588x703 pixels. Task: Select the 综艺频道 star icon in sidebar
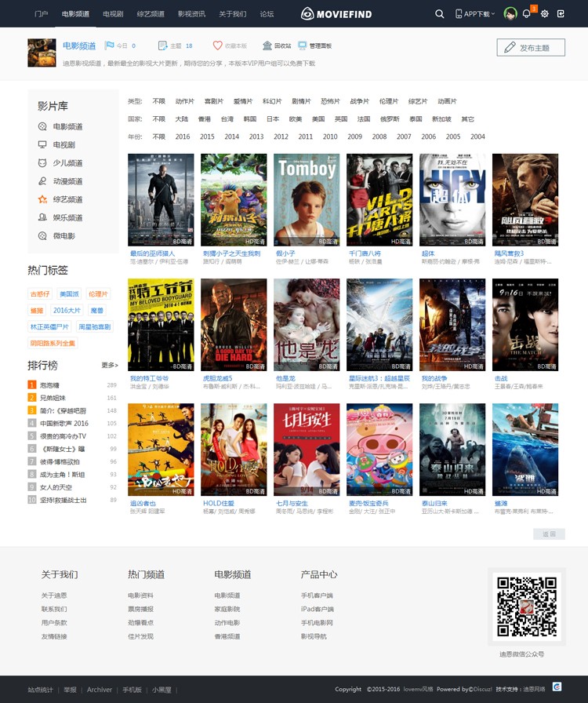tap(42, 199)
